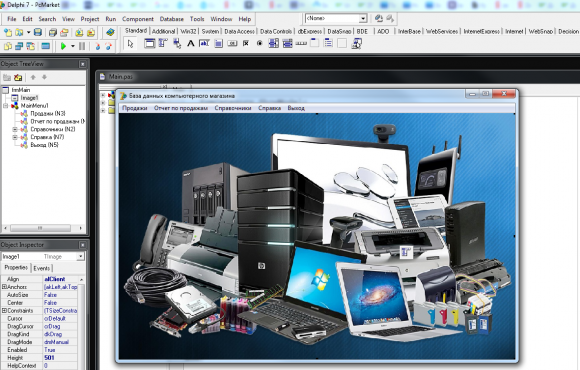Select the MainMenu component in palette
Viewport: 580px width, 370px height.
coord(163,44)
